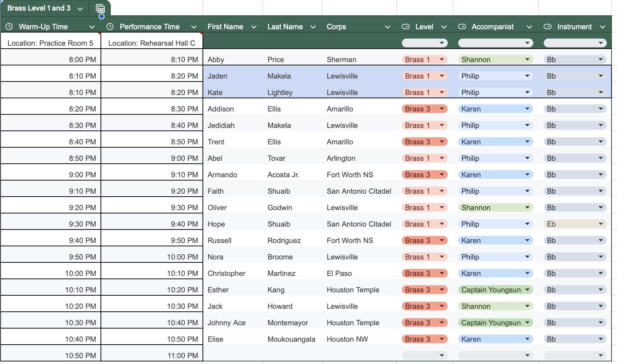Screen dimensions: 617x364
Task: Open the Brass Level 1 and 3 table menu
Action: coord(80,9)
